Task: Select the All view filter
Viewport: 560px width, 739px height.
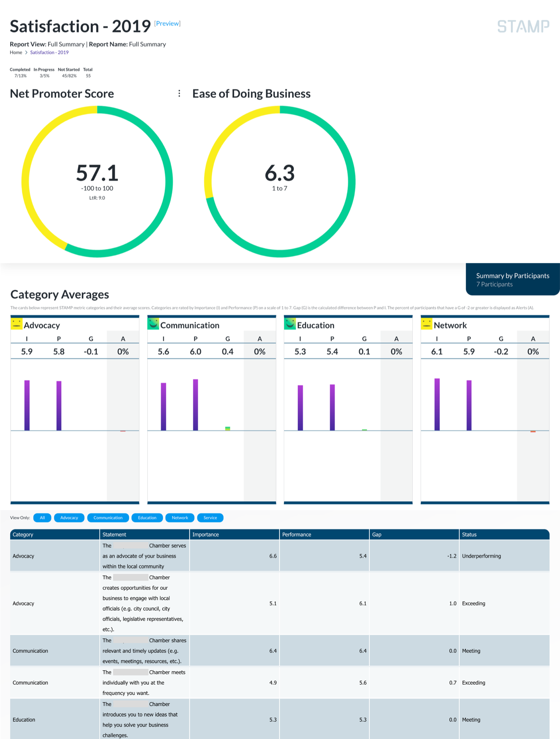Action: click(x=42, y=517)
